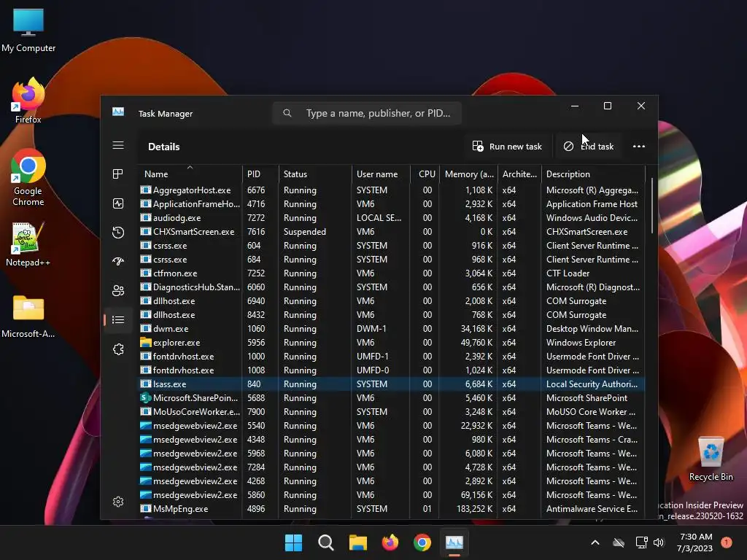Open the Windows Start button

[x=293, y=542]
